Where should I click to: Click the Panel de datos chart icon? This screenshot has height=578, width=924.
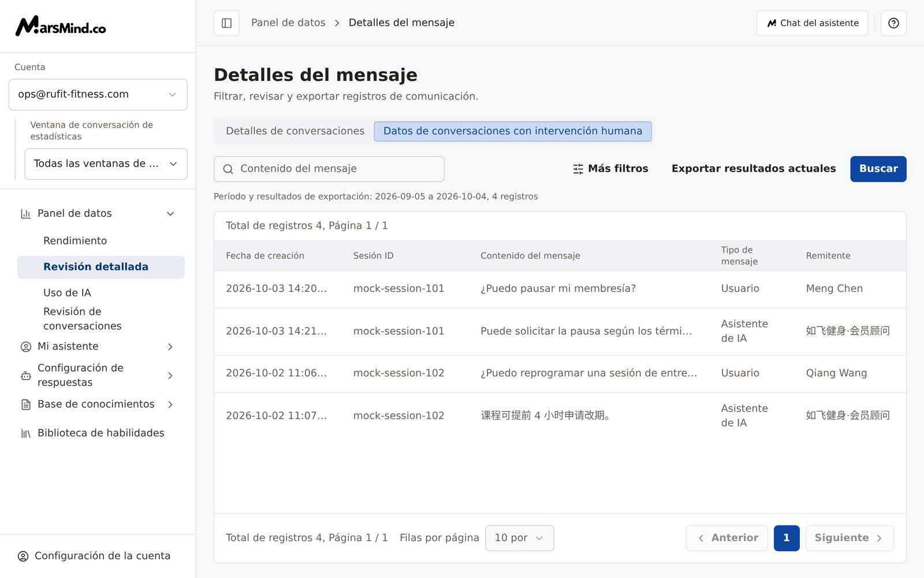tap(25, 214)
